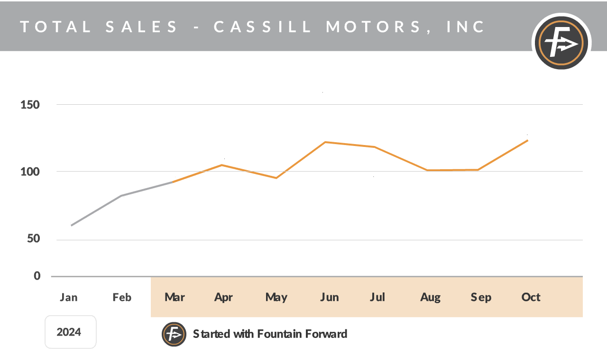Select the Mar month label
Viewport: 607px width, 364px height.
175,297
